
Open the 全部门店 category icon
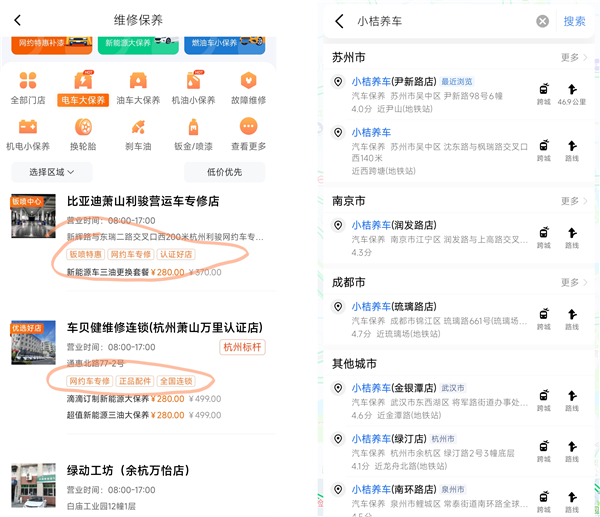(x=28, y=80)
